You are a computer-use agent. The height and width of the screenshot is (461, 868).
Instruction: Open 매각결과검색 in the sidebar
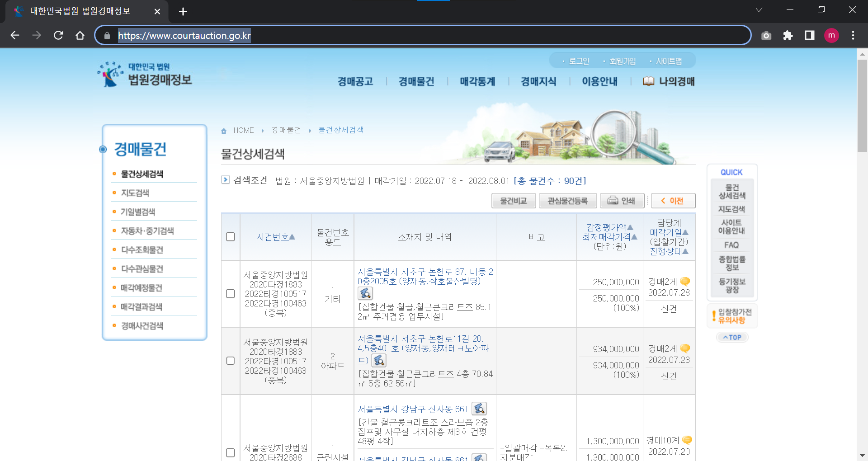pyautogui.click(x=142, y=307)
